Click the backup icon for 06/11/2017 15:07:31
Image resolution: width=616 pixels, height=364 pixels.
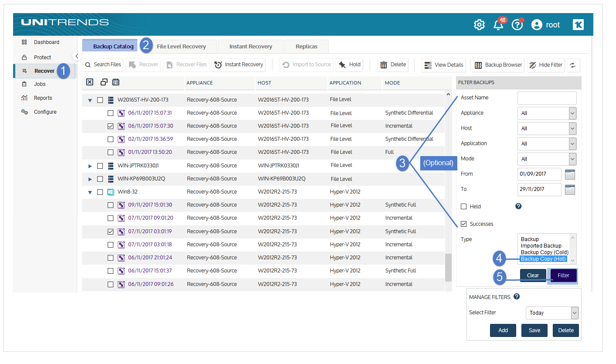122,113
